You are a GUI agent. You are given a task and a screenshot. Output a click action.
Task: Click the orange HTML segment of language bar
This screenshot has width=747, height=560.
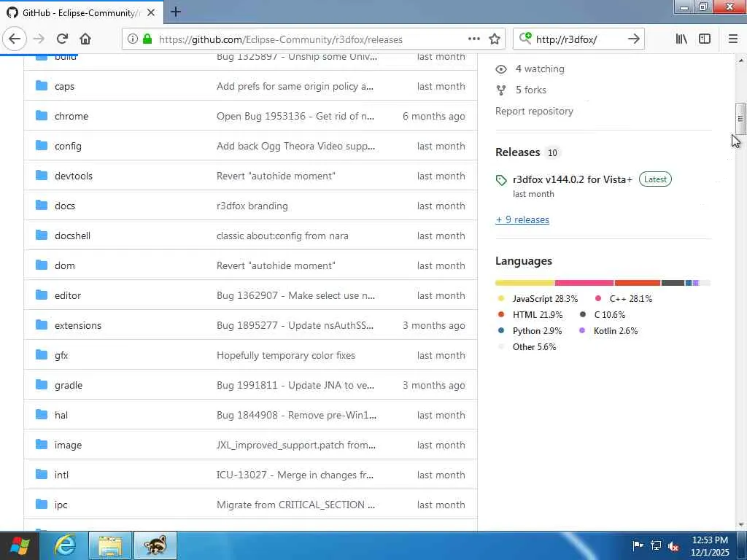[638, 283]
